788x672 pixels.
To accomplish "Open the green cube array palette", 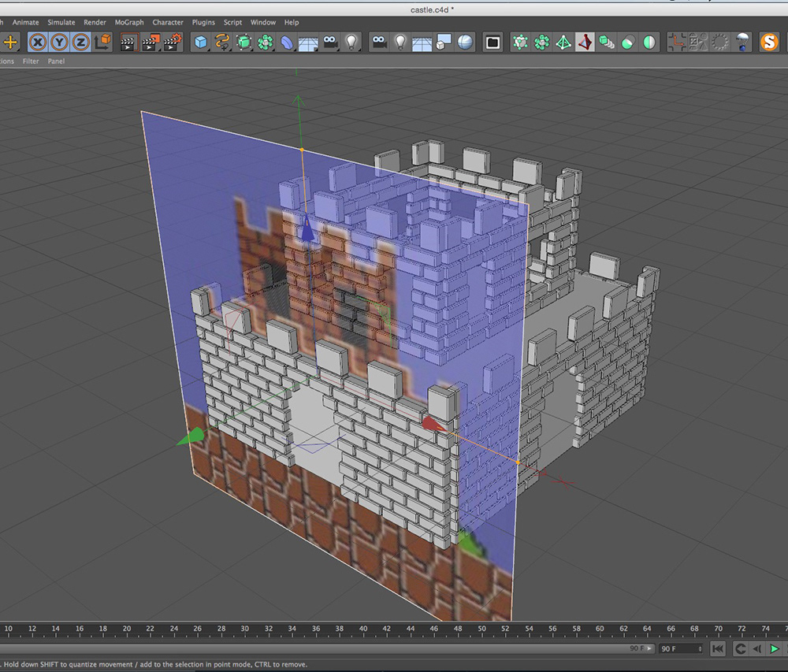I will tap(266, 43).
